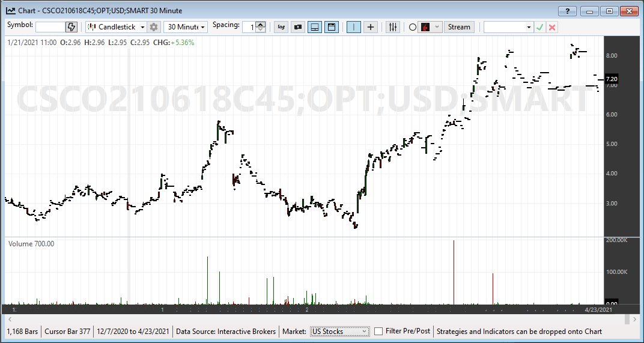The width and height of the screenshot is (644, 343).
Task: Click Data Source: Interactive Brokers status text
Action: 226,332
